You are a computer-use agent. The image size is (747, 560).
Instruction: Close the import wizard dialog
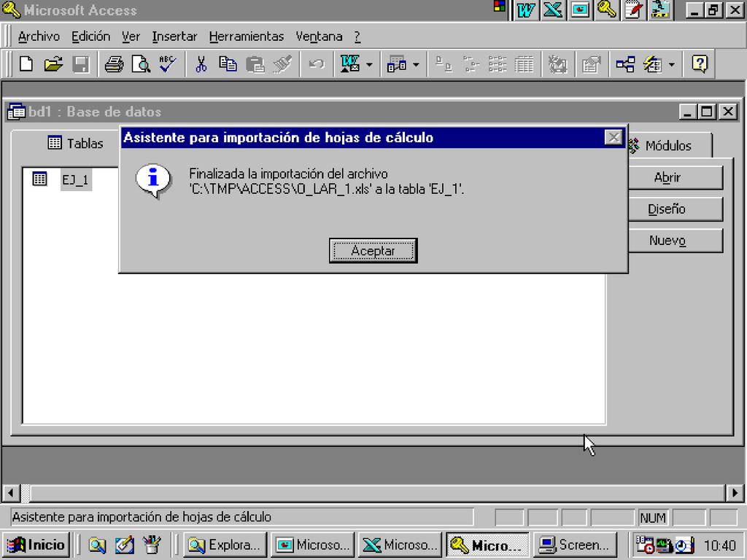click(613, 137)
